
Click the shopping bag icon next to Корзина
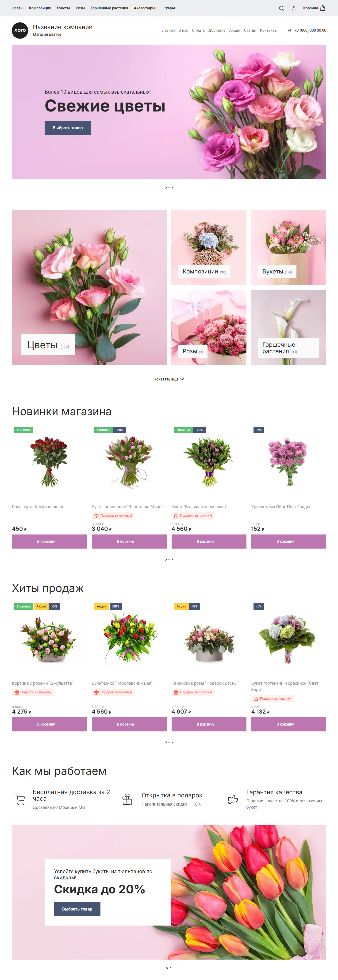point(323,8)
